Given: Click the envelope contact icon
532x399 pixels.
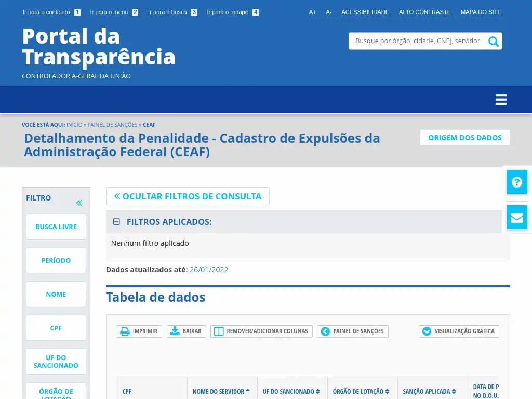Looking at the screenshot, I should point(516,217).
